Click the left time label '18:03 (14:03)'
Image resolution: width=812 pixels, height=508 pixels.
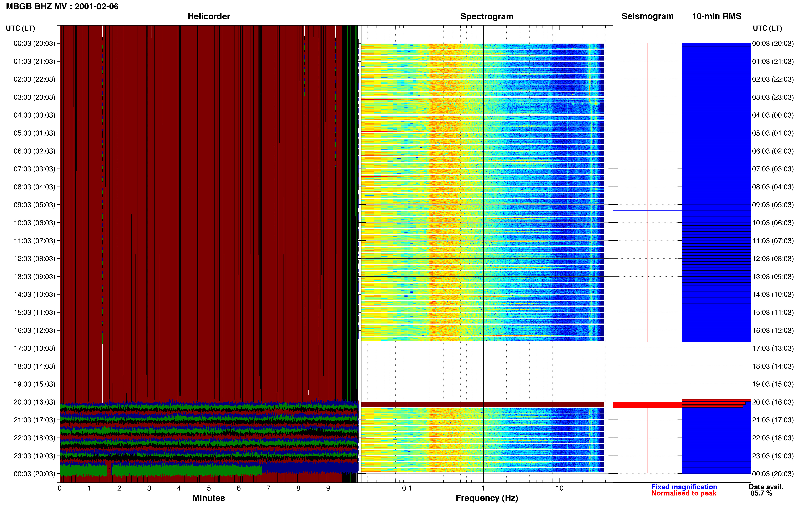tap(34, 366)
